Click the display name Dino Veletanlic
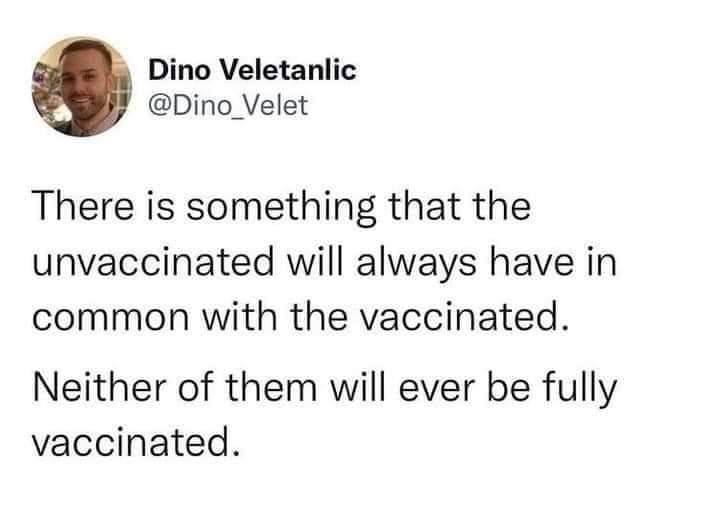The height and width of the screenshot is (510, 720). pos(251,70)
